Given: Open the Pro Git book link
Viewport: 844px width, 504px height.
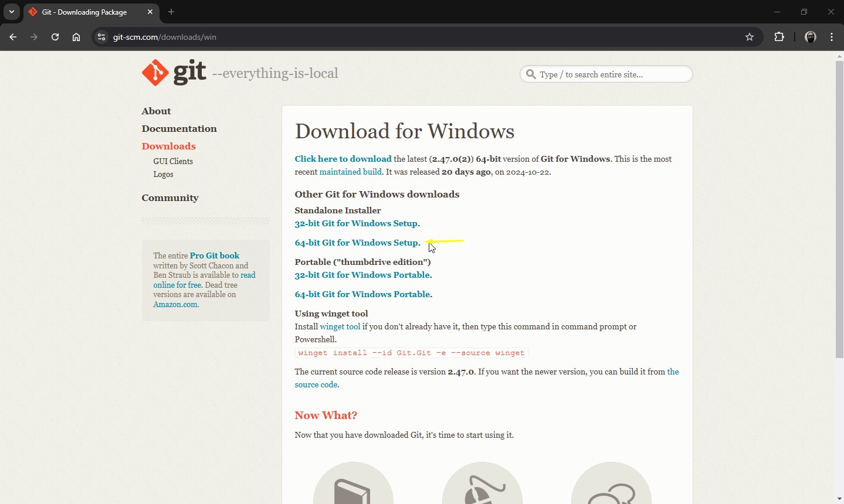Looking at the screenshot, I should coord(215,256).
